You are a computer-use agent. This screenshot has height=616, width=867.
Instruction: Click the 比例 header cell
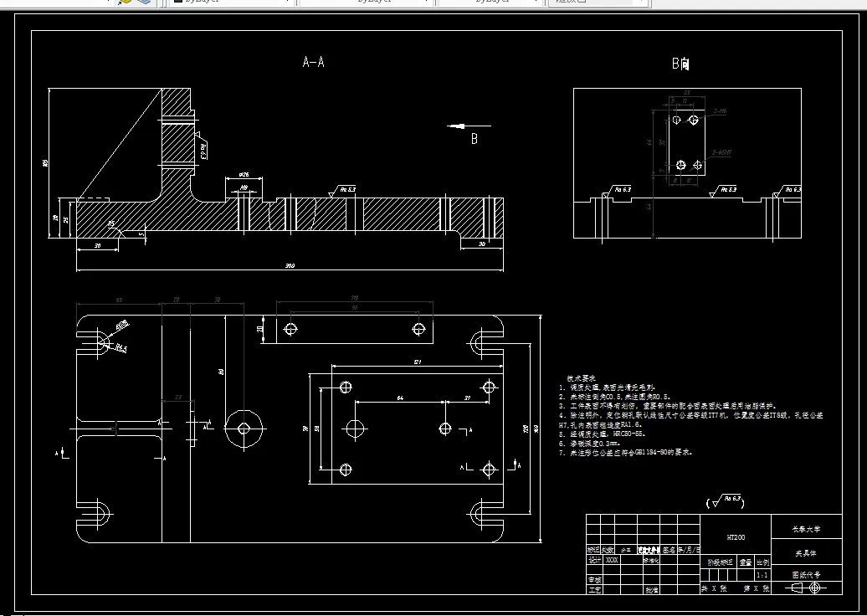[x=762, y=562]
